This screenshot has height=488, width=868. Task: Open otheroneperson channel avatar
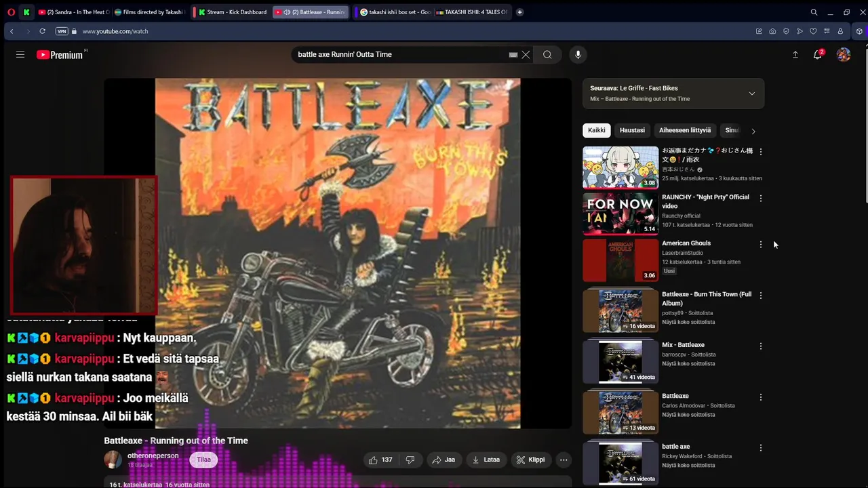tap(113, 460)
